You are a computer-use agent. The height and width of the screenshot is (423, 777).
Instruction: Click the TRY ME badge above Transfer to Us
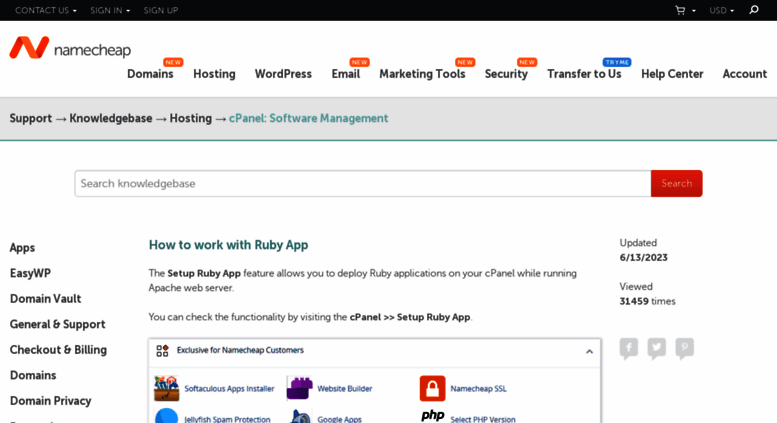coord(617,62)
